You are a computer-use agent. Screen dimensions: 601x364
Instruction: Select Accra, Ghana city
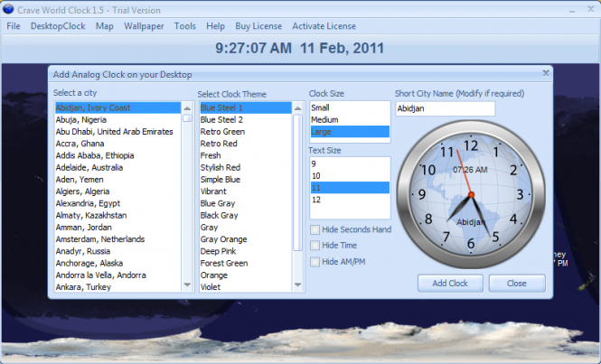pos(117,144)
